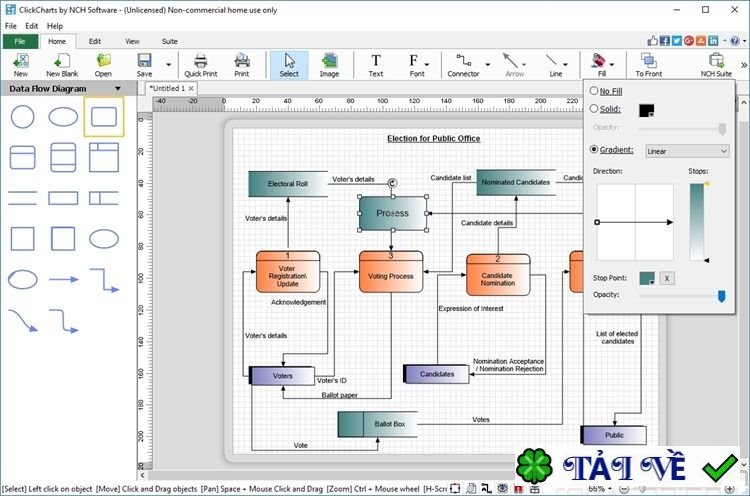Image resolution: width=750 pixels, height=496 pixels.
Task: Pick the straight arrow connector shape
Action: (x=63, y=279)
